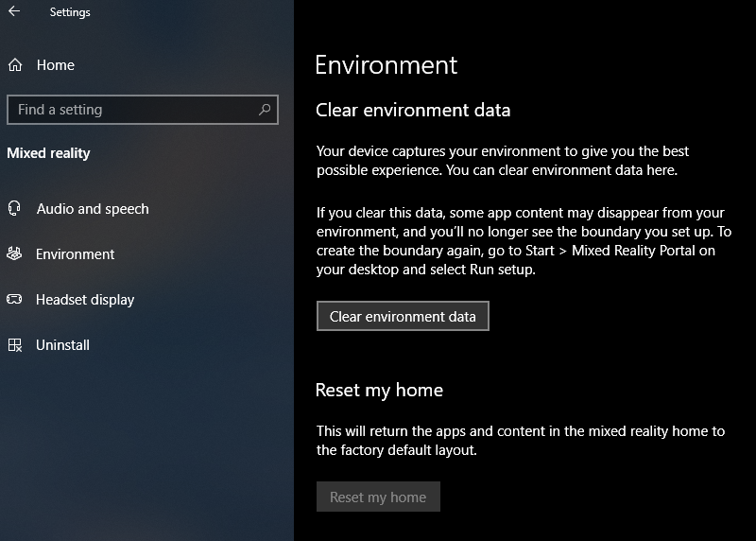Click the Mixed reality category heading
Image resolution: width=756 pixels, height=541 pixels.
click(x=48, y=153)
